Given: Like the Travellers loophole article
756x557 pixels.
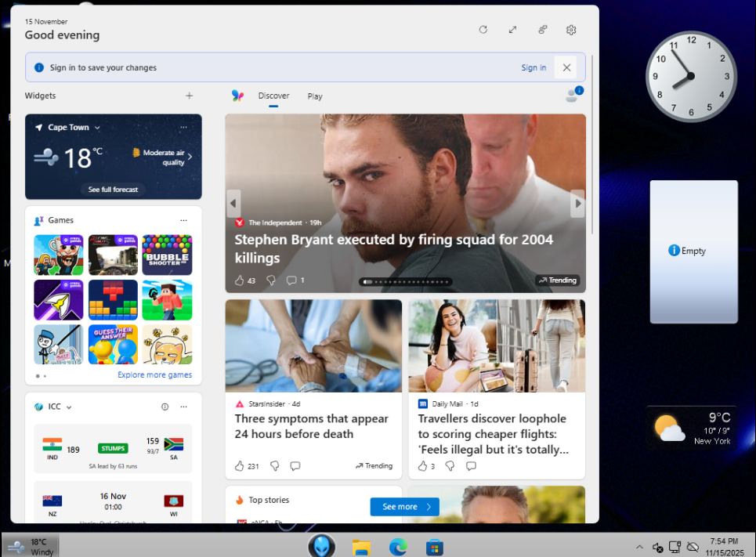Looking at the screenshot, I should tap(422, 466).
